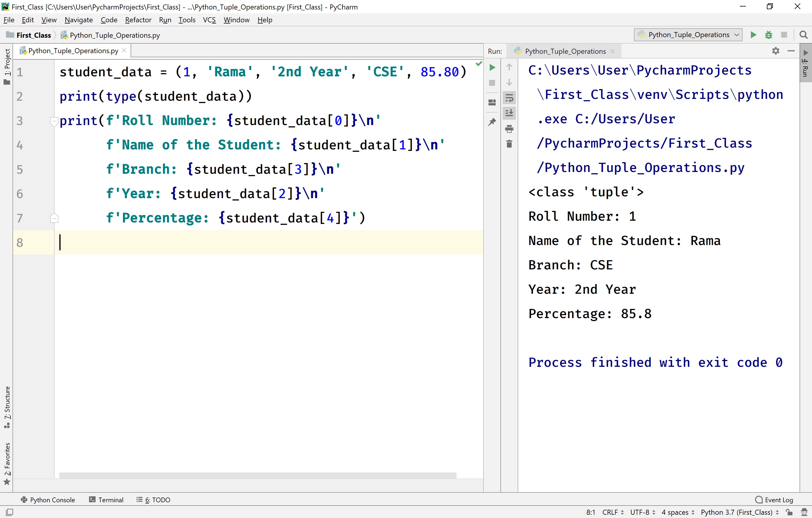
Task: Start debugging with the bug icon
Action: click(x=768, y=35)
